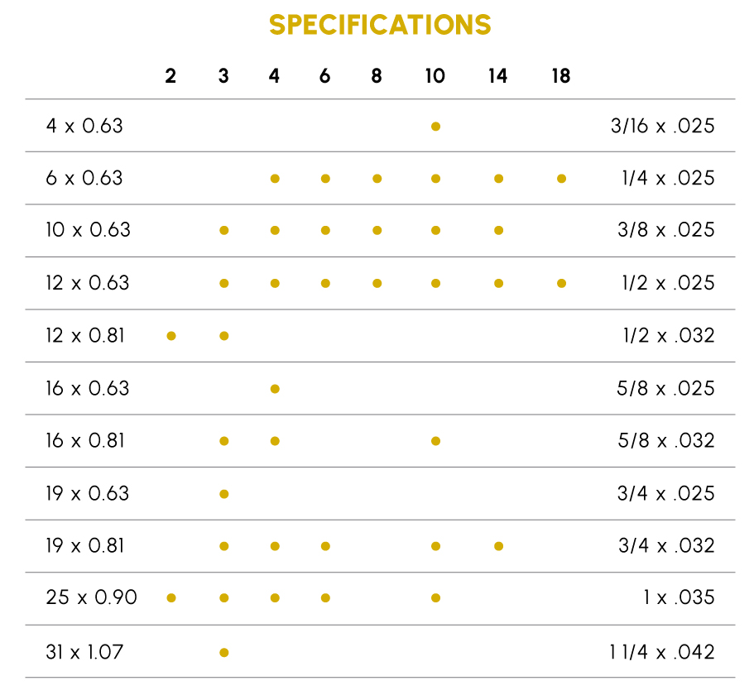Click the 5/8 x .032 imperial size

coord(665,440)
